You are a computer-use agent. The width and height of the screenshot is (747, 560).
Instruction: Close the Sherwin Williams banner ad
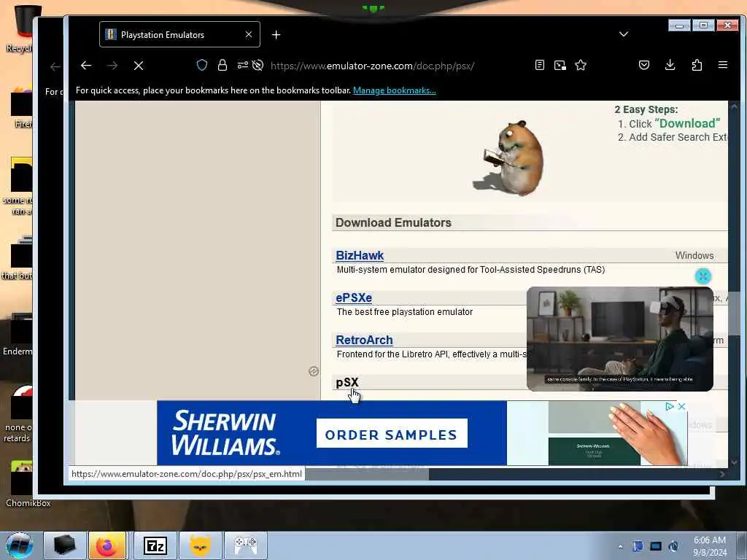pos(682,406)
